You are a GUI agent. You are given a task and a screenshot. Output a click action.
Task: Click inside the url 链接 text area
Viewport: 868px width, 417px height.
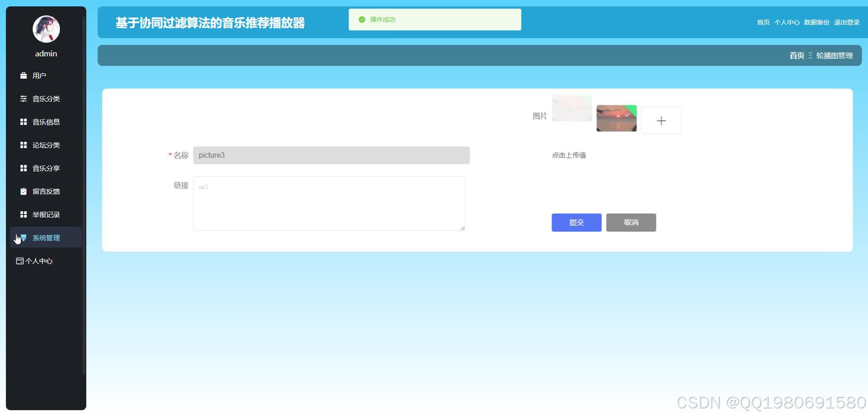pyautogui.click(x=329, y=203)
